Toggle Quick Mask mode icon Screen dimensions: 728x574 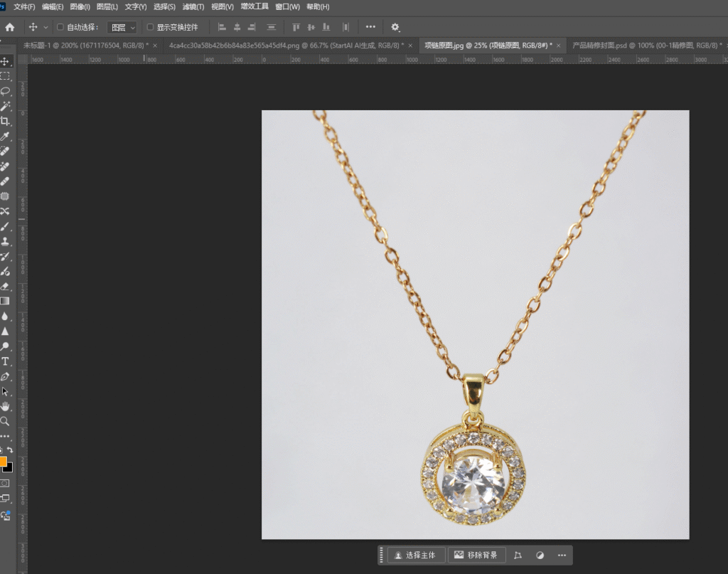click(5, 483)
